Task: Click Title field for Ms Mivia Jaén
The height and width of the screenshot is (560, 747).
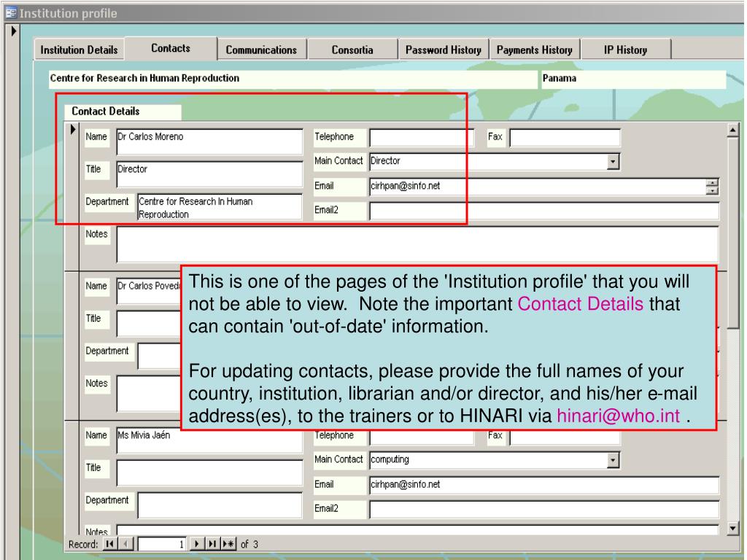Action: (x=209, y=472)
